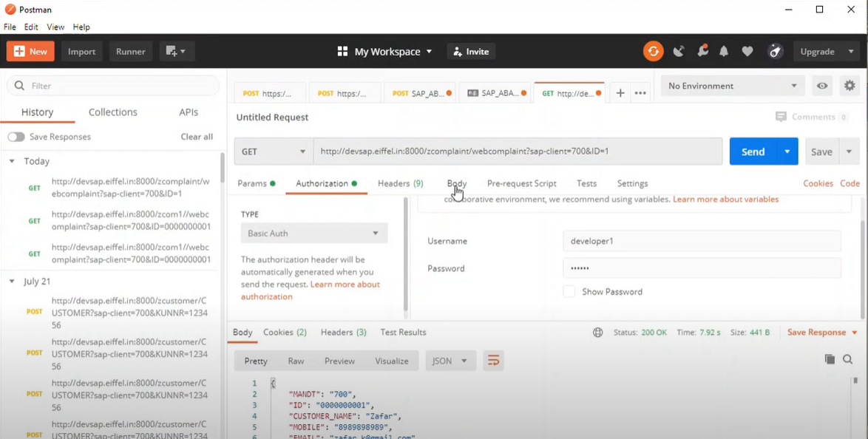Switch response view to Preview
This screenshot has width=868, height=439.
(339, 361)
